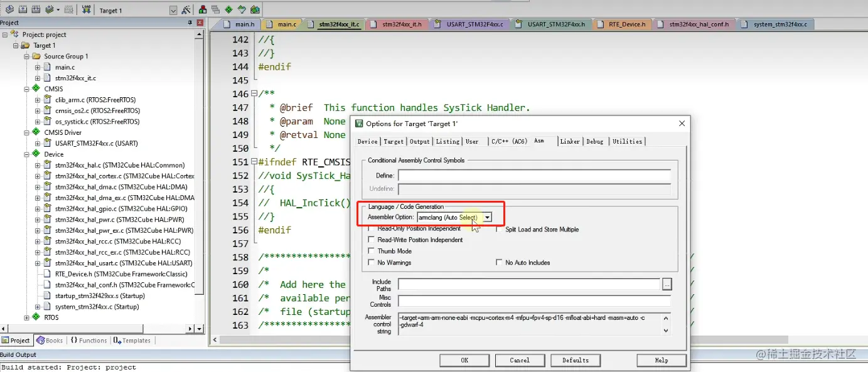Click the Books tab icon
Screen dimensions: 868x372
(41, 340)
